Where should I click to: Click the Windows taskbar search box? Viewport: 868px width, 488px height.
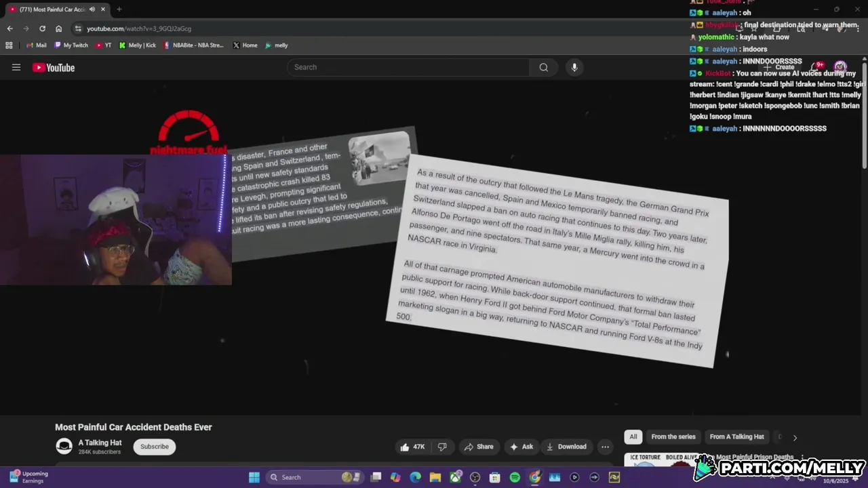(313, 477)
